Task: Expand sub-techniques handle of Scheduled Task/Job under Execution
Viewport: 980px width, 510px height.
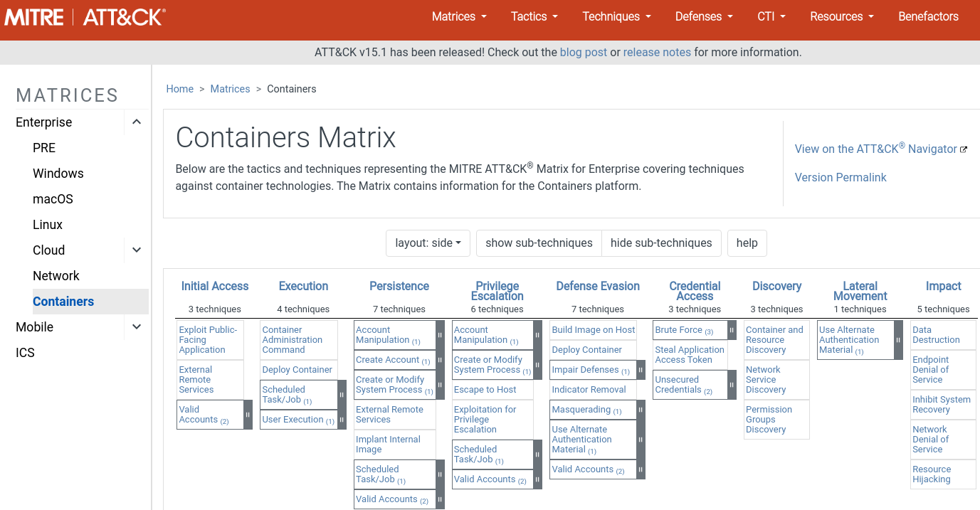Action: point(342,395)
